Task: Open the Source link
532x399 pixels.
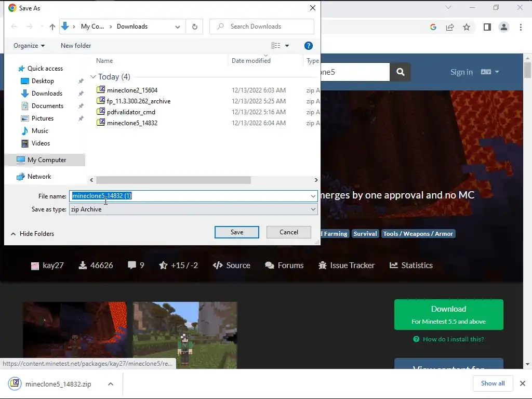Action: pyautogui.click(x=232, y=265)
